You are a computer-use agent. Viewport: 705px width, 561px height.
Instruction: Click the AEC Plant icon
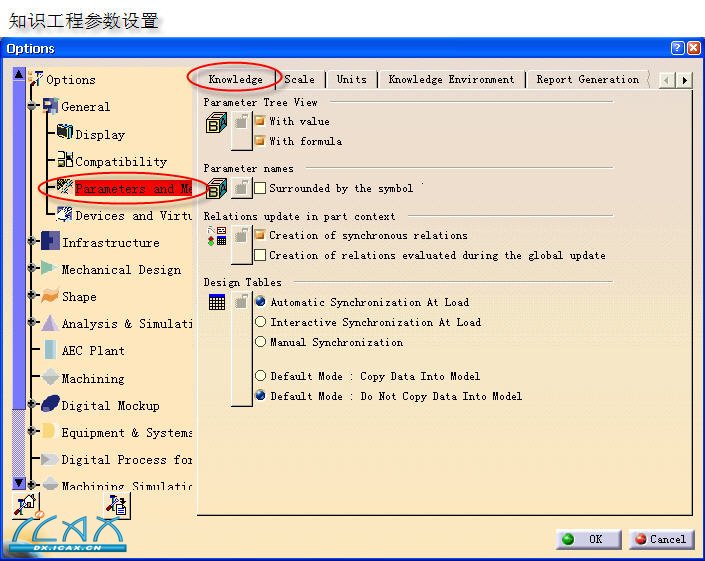50,349
